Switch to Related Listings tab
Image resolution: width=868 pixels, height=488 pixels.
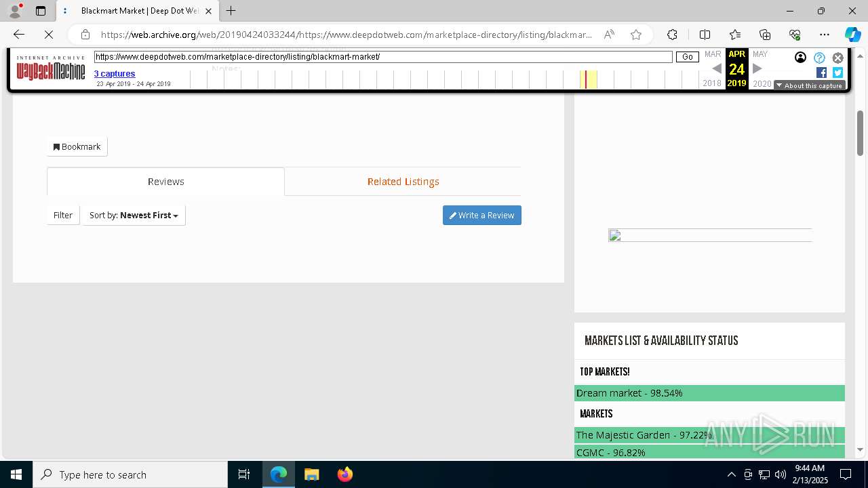(403, 182)
